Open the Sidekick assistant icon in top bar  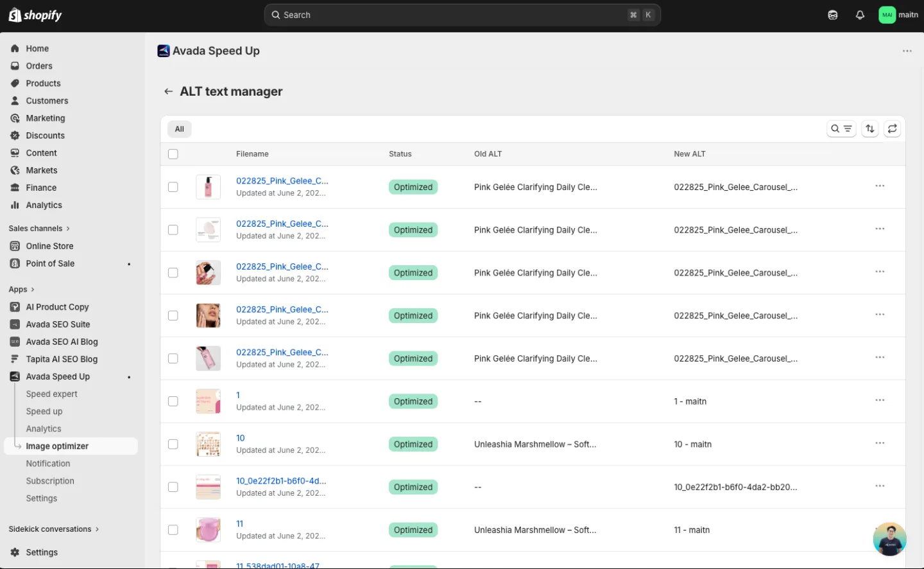[x=833, y=15]
